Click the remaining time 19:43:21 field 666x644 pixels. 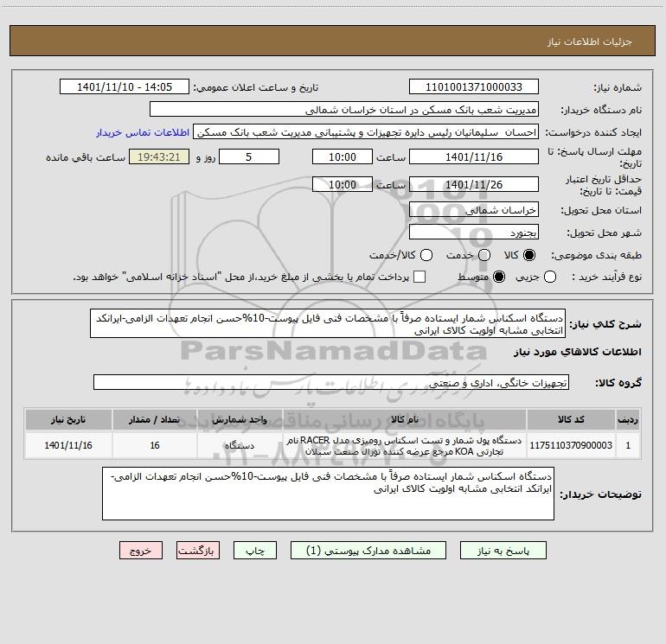[159, 156]
